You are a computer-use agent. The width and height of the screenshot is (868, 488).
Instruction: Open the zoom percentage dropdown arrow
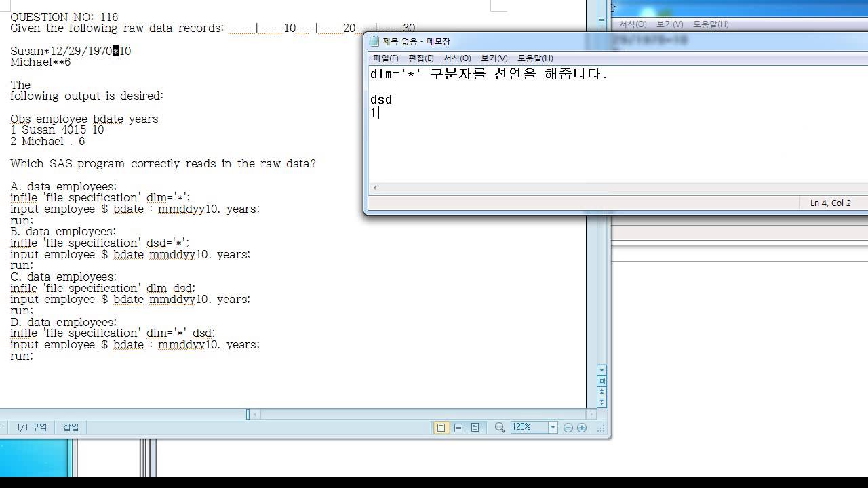click(553, 428)
